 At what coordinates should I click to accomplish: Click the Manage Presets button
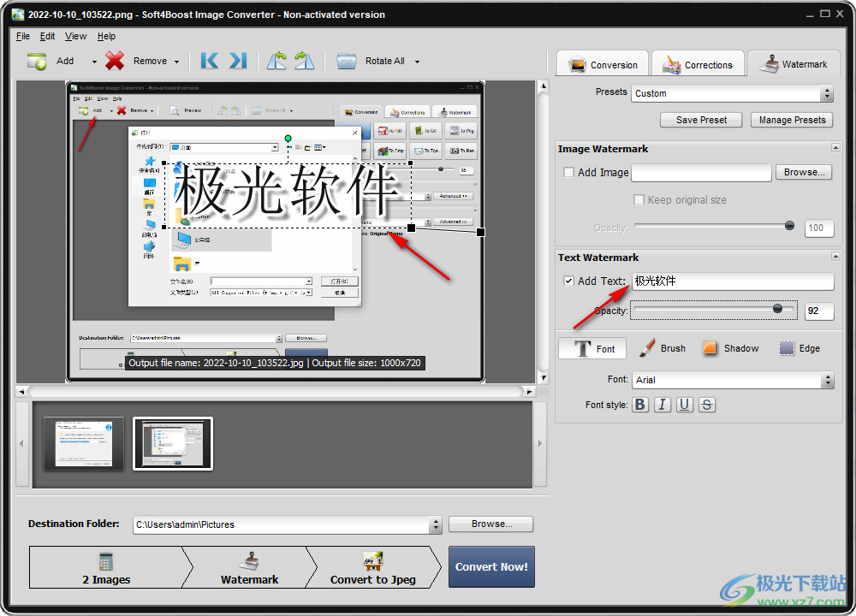tap(792, 120)
